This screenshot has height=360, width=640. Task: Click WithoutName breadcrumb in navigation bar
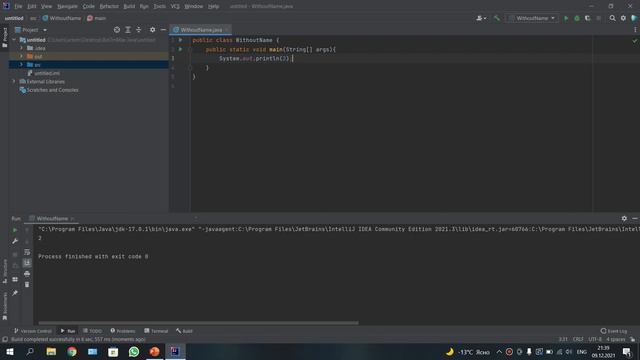(x=62, y=18)
